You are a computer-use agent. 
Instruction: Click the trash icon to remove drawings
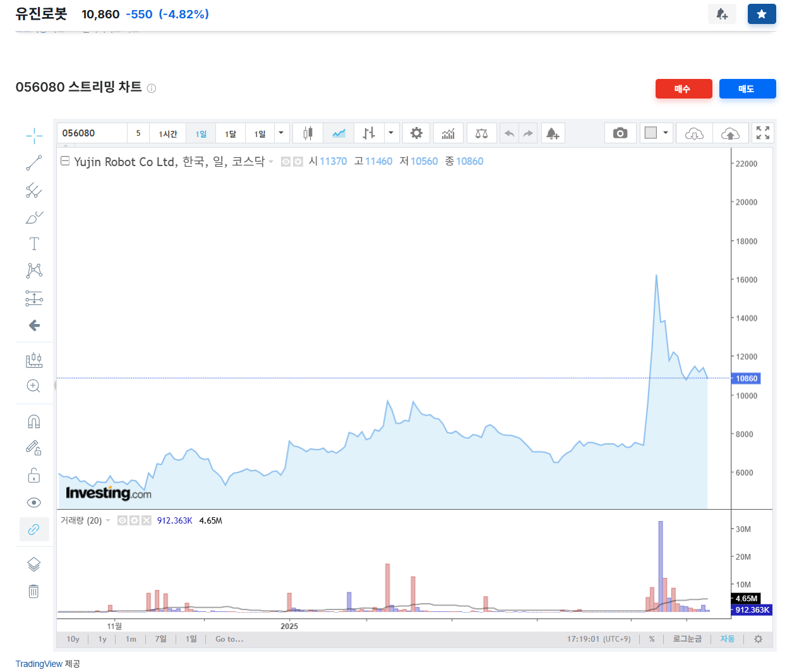(x=34, y=592)
